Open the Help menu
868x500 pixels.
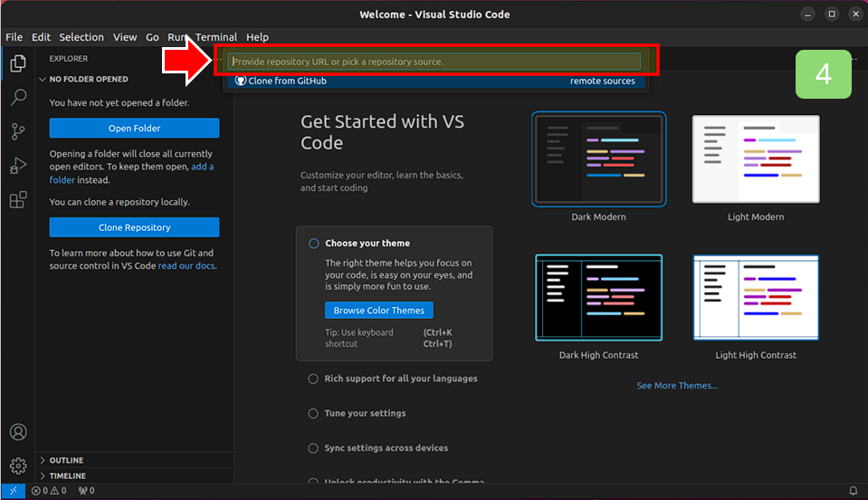[x=257, y=37]
